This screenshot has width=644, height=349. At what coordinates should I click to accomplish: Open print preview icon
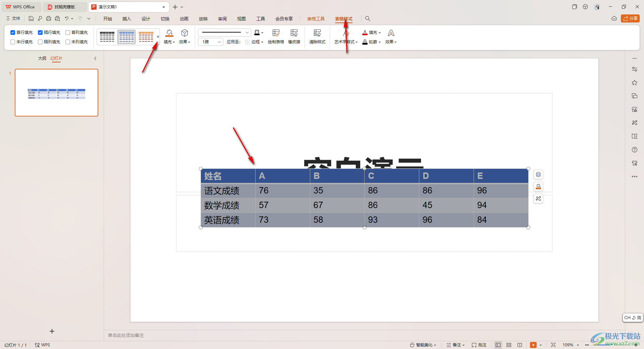pyautogui.click(x=57, y=19)
